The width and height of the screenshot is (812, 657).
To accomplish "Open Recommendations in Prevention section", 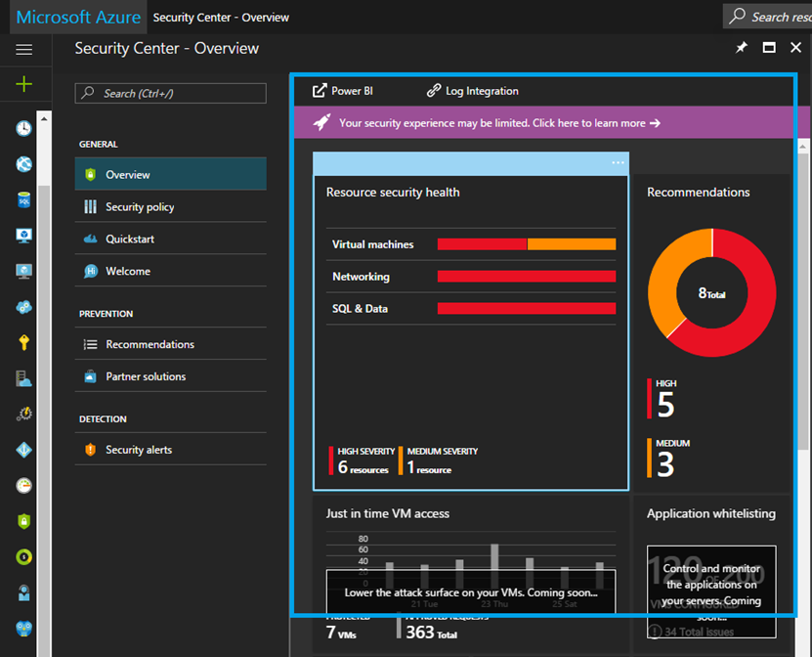I will tap(170, 344).
